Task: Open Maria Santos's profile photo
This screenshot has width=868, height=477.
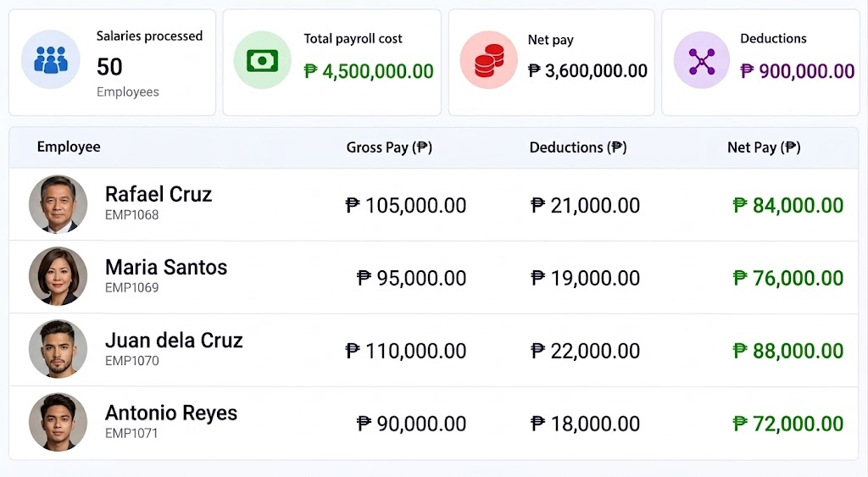Action: click(58, 276)
